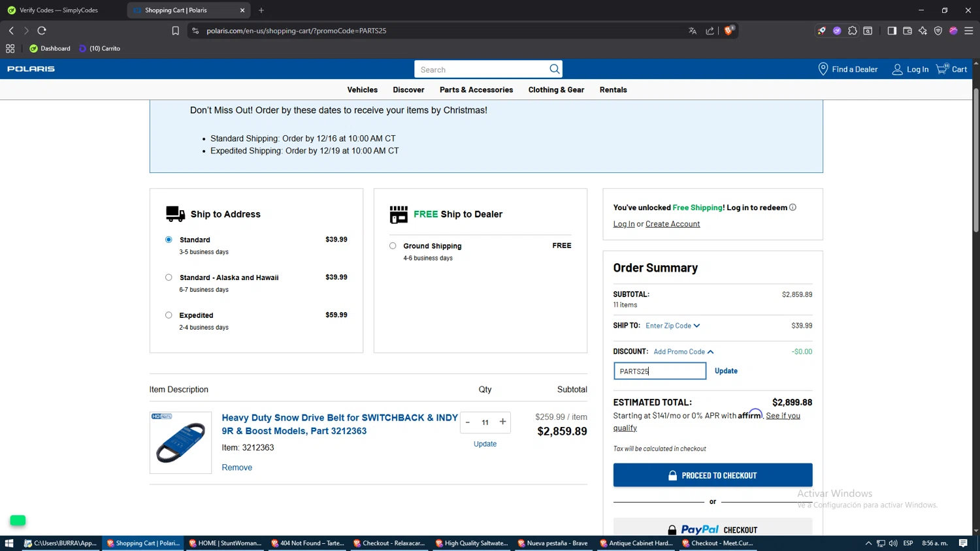Screen dimensions: 980x551
Task: Click the search magnifier icon
Action: coord(554,69)
